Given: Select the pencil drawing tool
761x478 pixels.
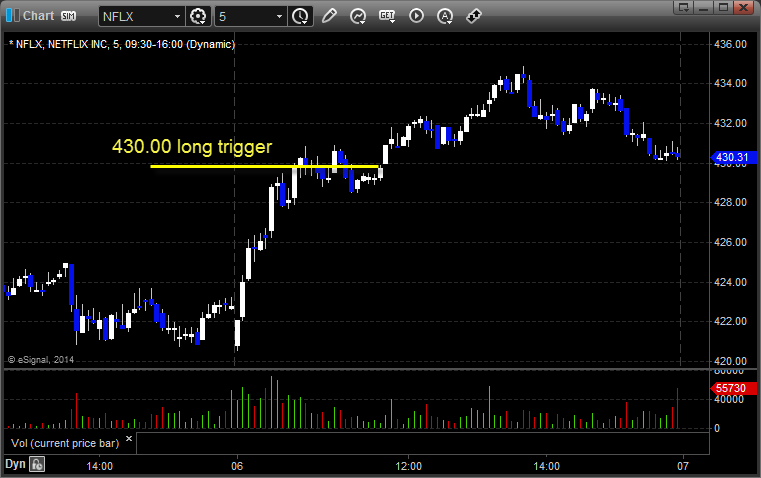Looking at the screenshot, I should pos(329,16).
